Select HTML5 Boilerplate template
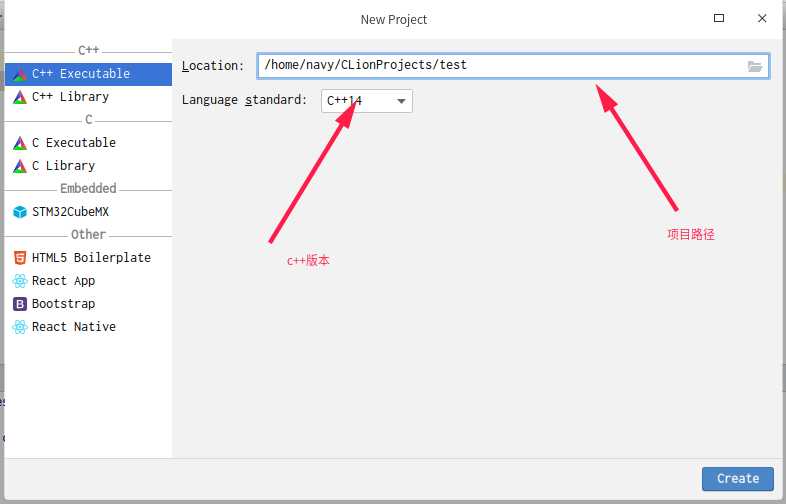The width and height of the screenshot is (786, 504). point(88,258)
